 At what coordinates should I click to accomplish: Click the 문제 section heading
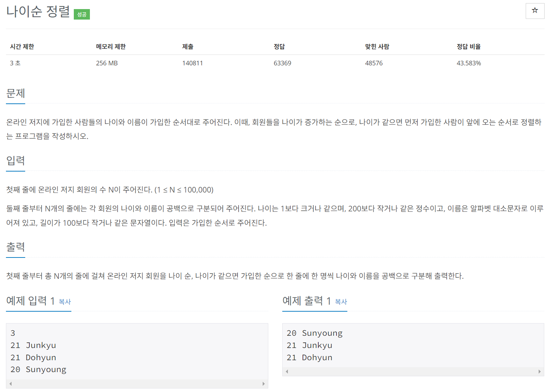[x=16, y=94]
